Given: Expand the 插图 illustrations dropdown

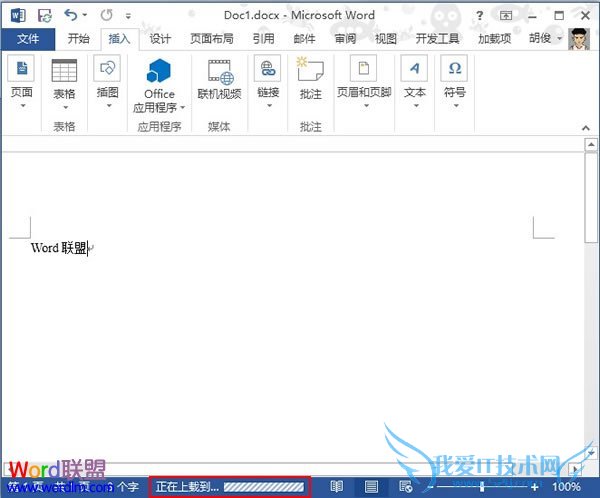Looking at the screenshot, I should [108, 105].
